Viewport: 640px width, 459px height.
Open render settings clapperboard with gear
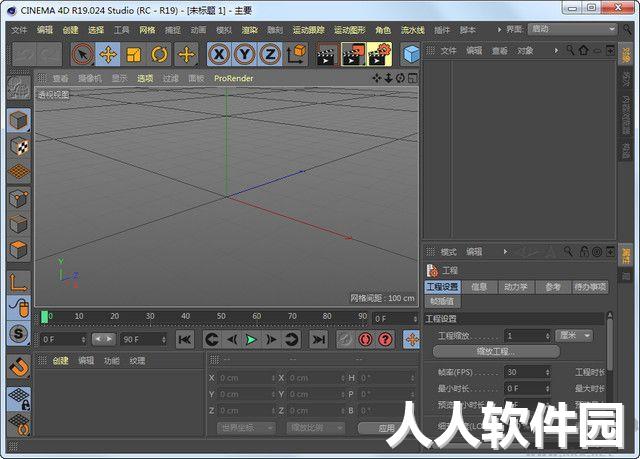[x=379, y=54]
